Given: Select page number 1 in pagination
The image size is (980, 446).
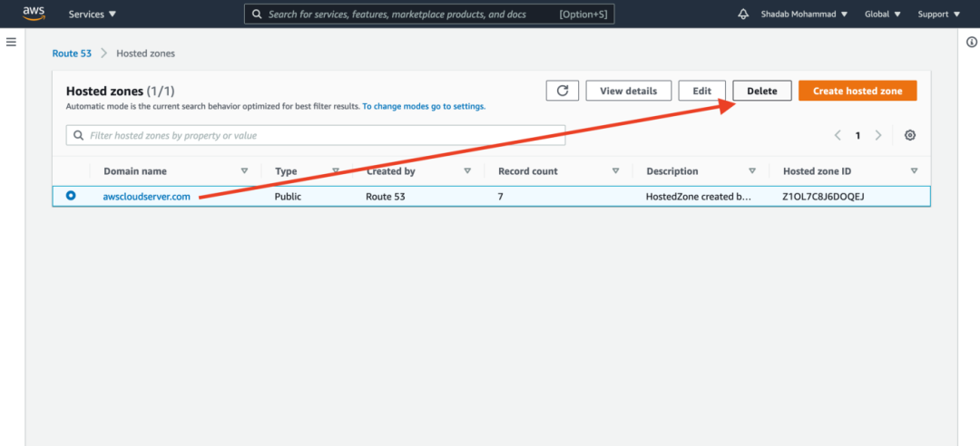Looking at the screenshot, I should pos(858,135).
